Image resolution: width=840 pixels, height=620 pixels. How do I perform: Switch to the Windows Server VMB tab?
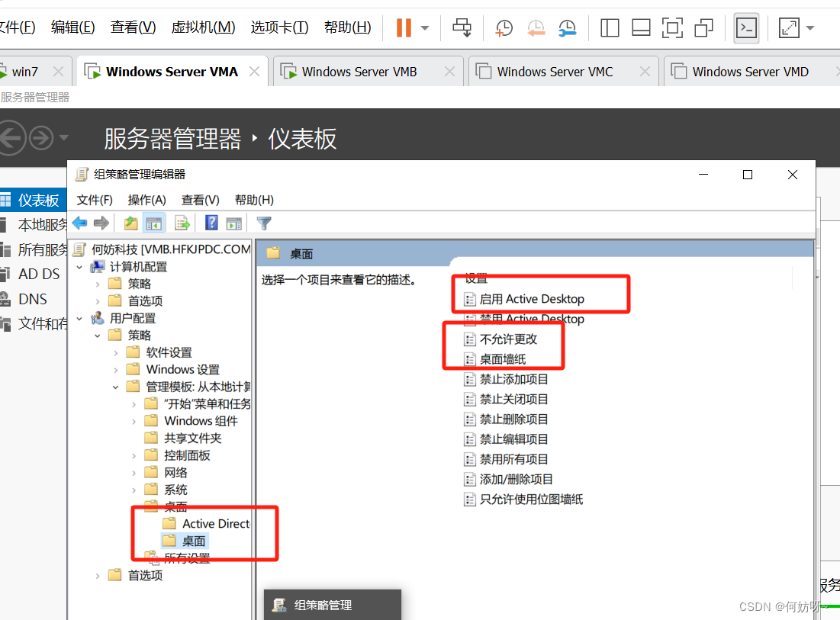(359, 72)
